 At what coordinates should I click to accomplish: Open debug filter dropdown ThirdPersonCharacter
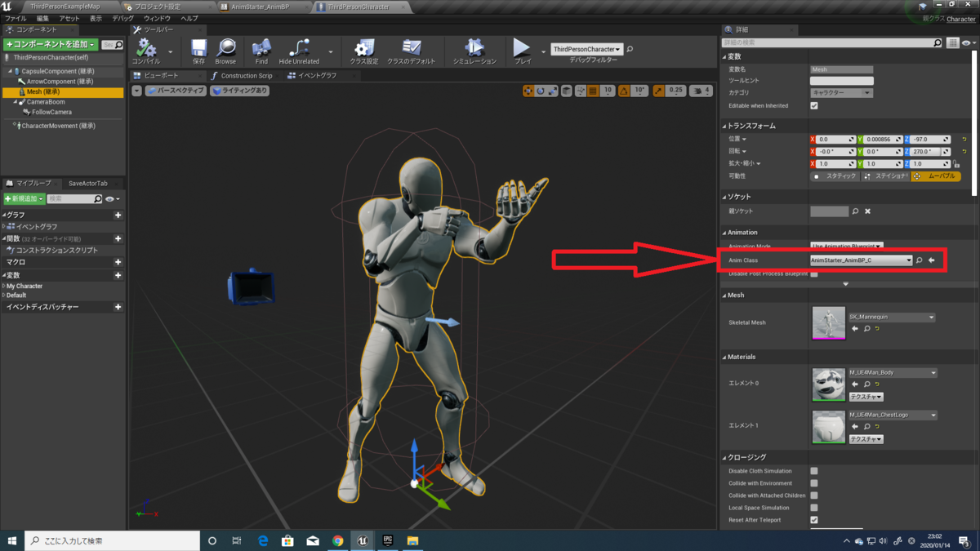click(x=586, y=49)
